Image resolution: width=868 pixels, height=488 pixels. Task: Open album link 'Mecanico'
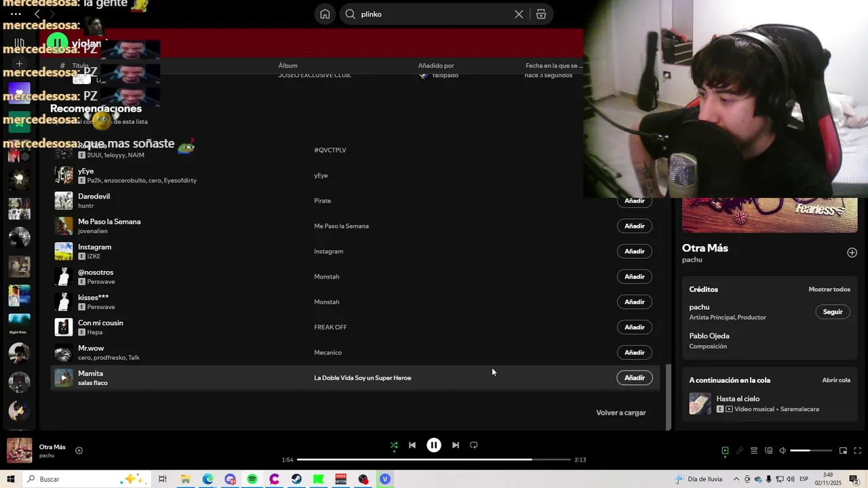point(328,352)
